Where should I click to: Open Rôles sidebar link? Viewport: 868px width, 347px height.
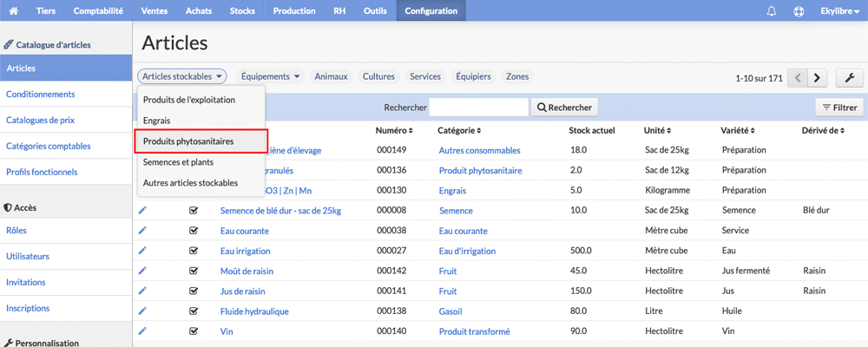click(66, 230)
